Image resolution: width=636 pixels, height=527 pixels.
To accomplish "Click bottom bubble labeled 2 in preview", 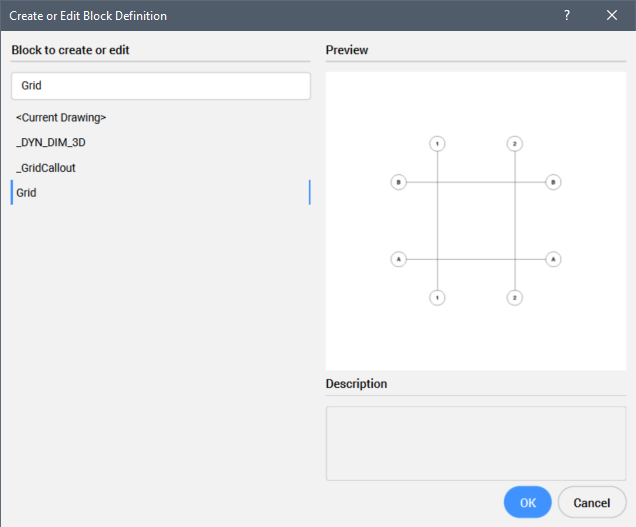I will pyautogui.click(x=514, y=298).
